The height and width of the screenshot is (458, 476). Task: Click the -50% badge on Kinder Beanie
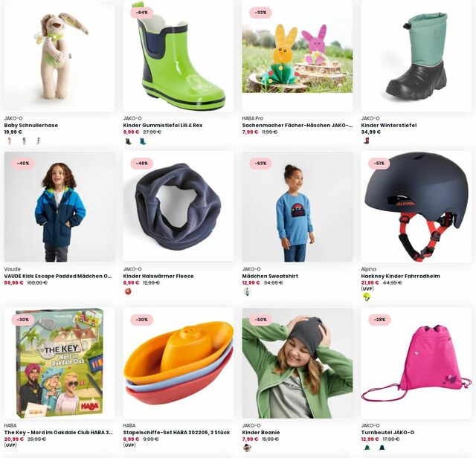click(261, 320)
